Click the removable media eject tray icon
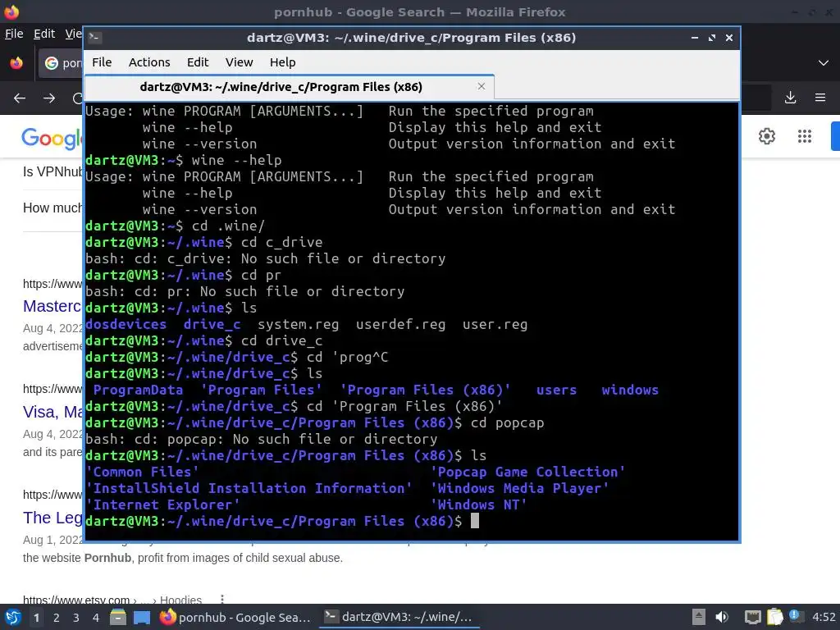Viewport: 840px width, 630px height. pos(698,617)
